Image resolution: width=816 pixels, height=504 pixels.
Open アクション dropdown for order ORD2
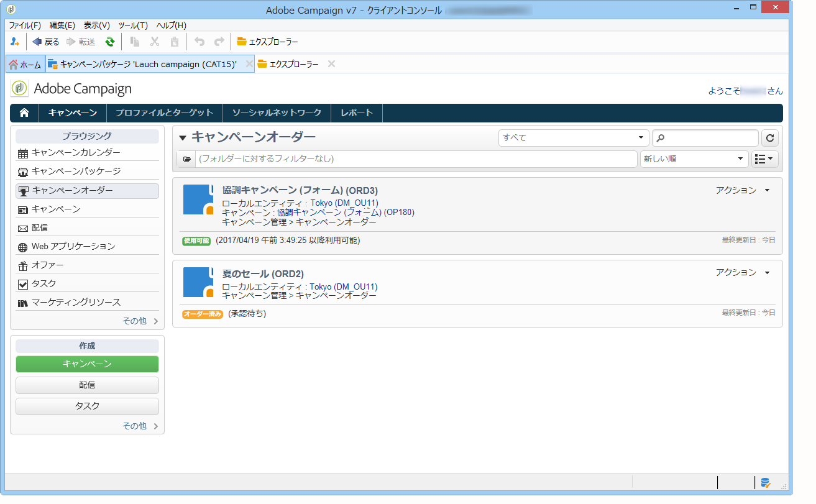(743, 272)
